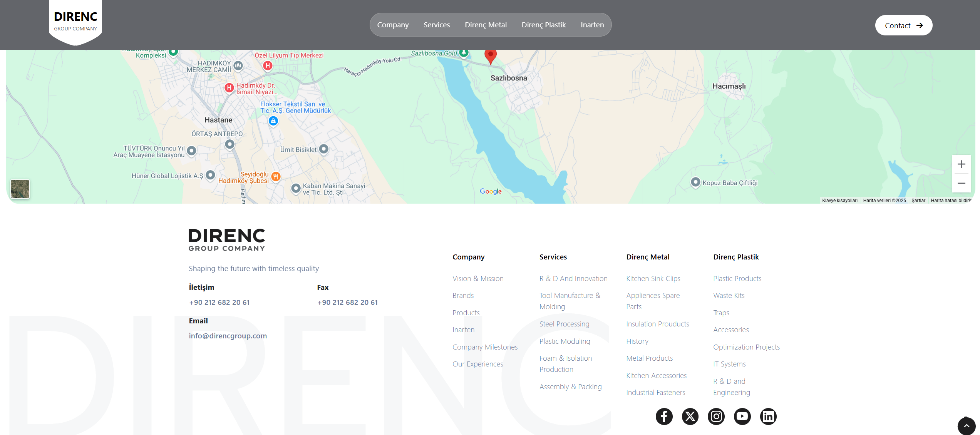Viewport: 980px width, 435px height.
Task: Open the Products link under Company
Action: (x=466, y=313)
